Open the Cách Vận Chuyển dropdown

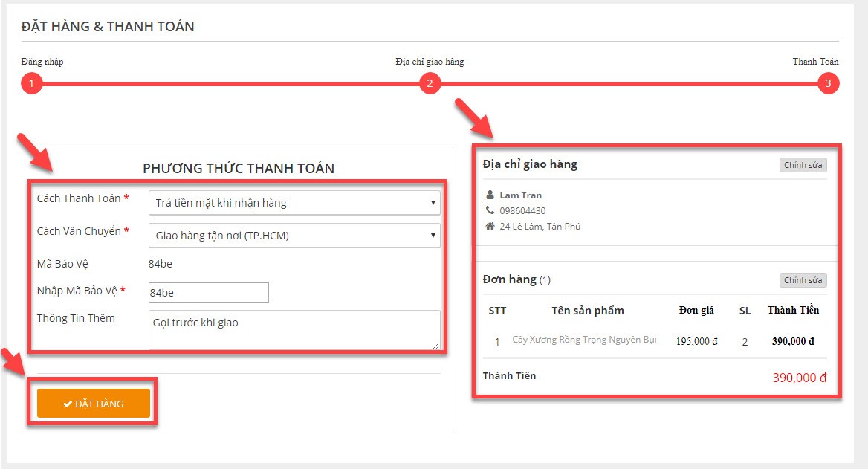coord(294,236)
